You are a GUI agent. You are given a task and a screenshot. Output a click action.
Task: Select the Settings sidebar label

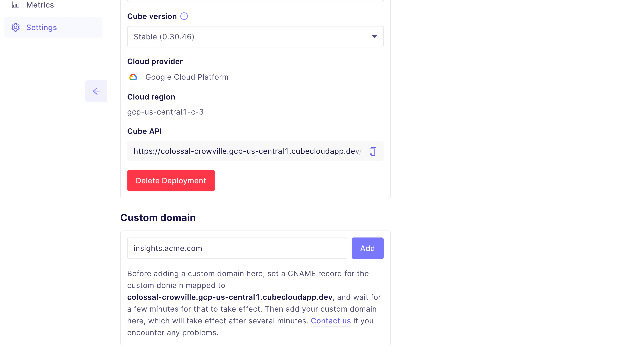coord(42,28)
